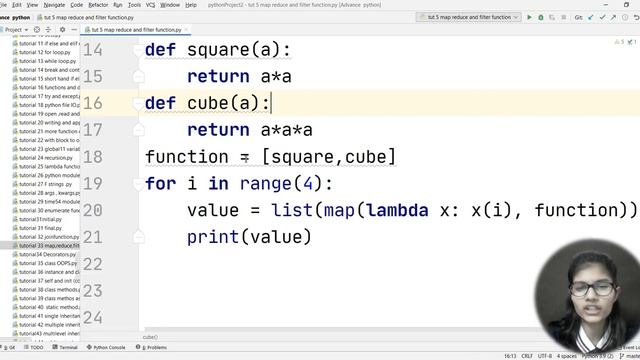Open the Refactor menu
This screenshot has width=640, height=360.
pos(98,5)
